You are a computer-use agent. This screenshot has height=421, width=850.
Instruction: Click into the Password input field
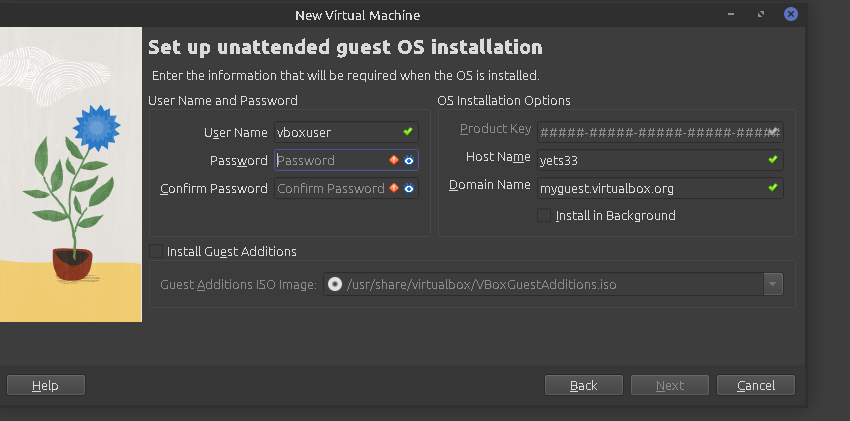pos(330,160)
